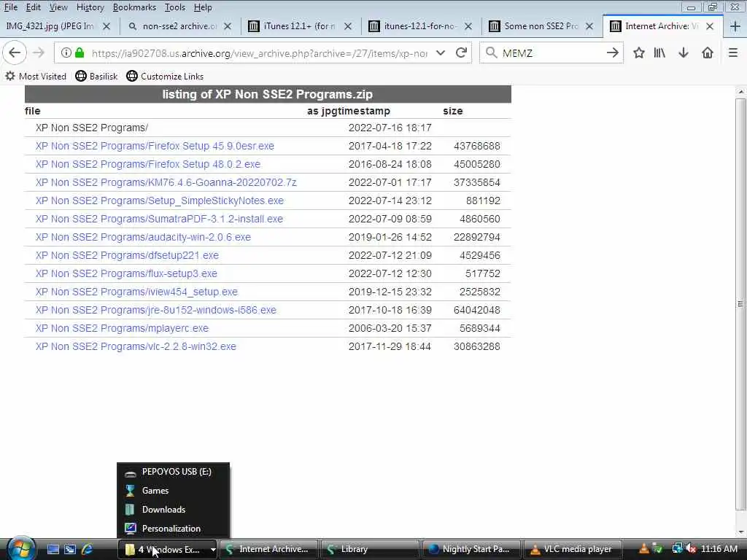Launch Internet Explorer from quick launch
This screenshot has height=560, width=747.
pyautogui.click(x=88, y=549)
